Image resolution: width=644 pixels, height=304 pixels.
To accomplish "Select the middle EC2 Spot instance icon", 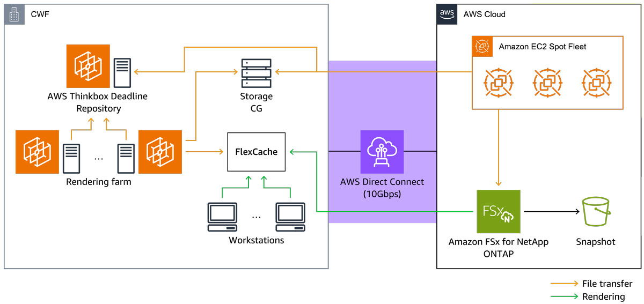I will (x=547, y=83).
